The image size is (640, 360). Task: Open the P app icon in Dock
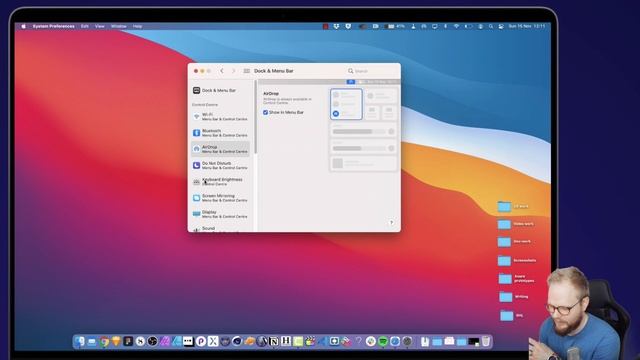click(x=201, y=341)
